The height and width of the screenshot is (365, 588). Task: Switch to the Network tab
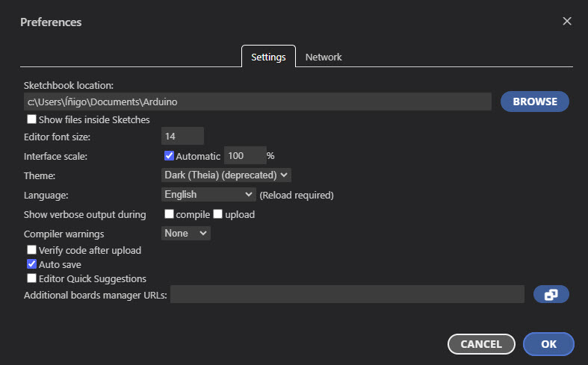pos(324,57)
